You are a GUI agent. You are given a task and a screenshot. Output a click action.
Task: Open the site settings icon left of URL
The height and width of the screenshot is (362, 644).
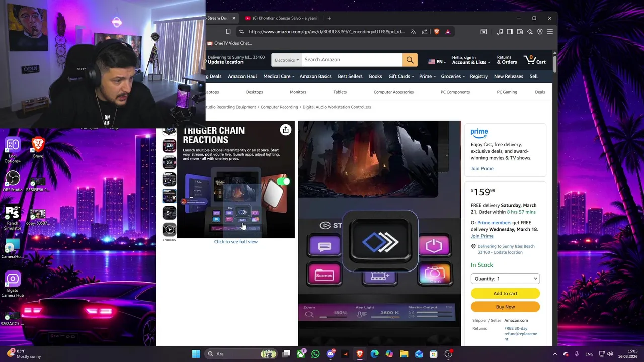click(x=242, y=32)
